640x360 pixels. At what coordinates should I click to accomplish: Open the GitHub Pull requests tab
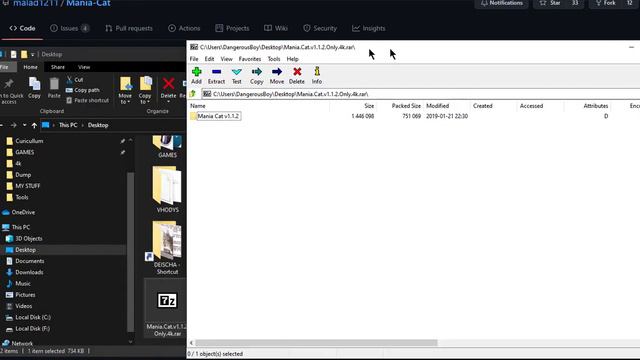click(129, 28)
